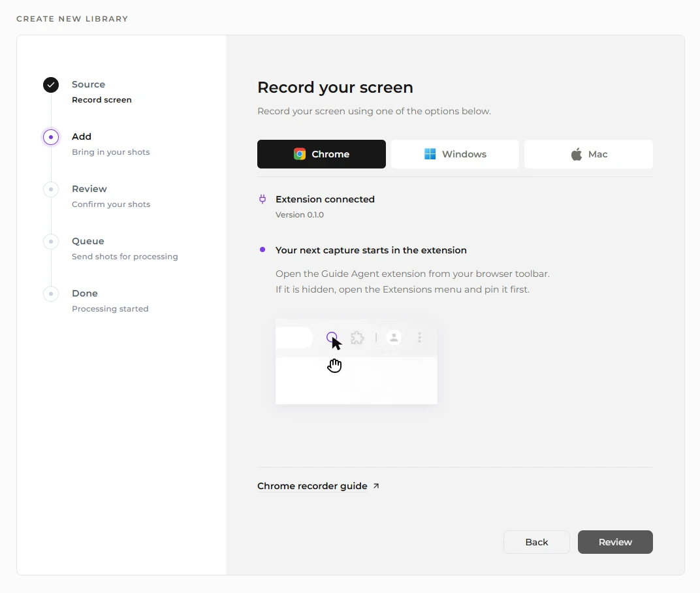700x593 pixels.
Task: Click the Add step label
Action: coord(82,136)
